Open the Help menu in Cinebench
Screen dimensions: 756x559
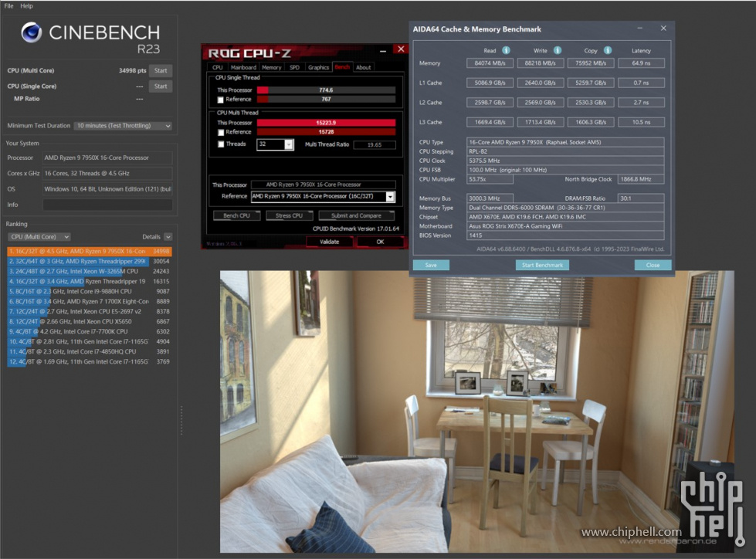[26, 5]
